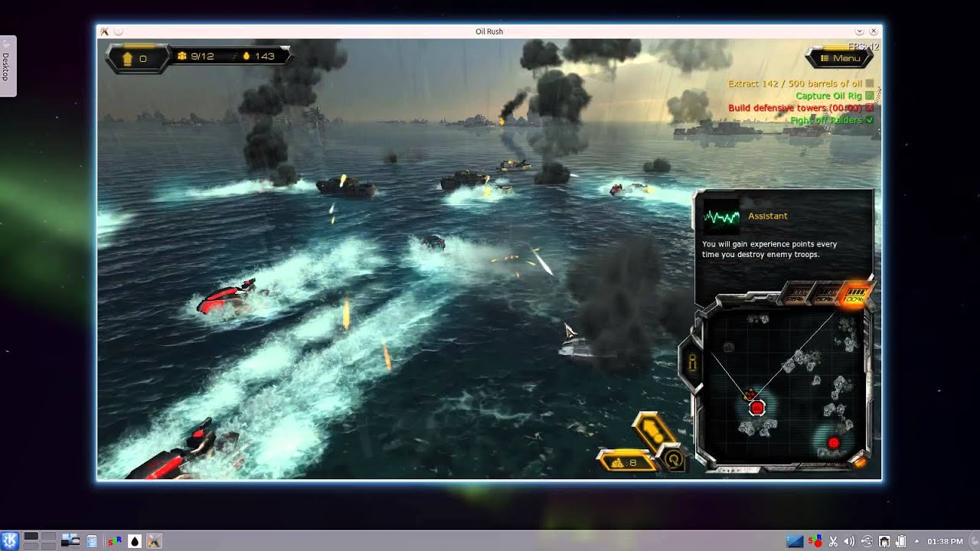Open the KDE application launcher
The image size is (980, 551).
click(x=10, y=541)
